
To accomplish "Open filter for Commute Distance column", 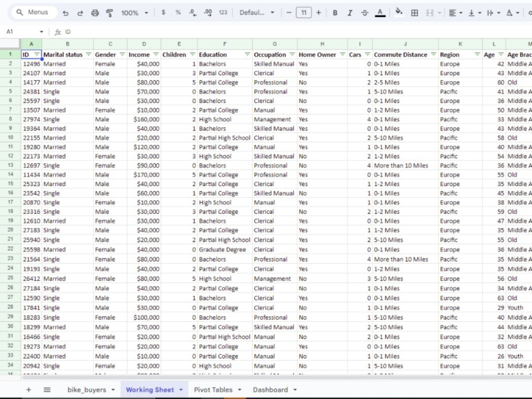I will click(433, 55).
